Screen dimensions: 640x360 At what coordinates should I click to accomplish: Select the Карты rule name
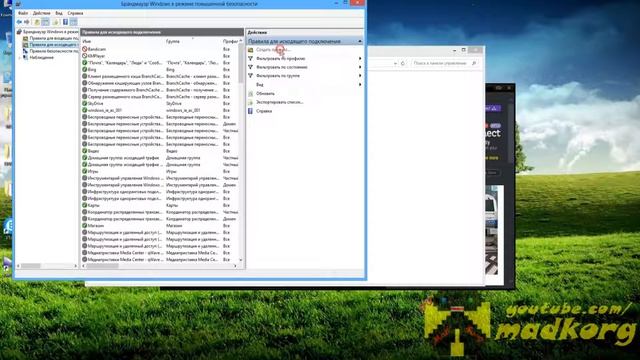click(x=93, y=205)
